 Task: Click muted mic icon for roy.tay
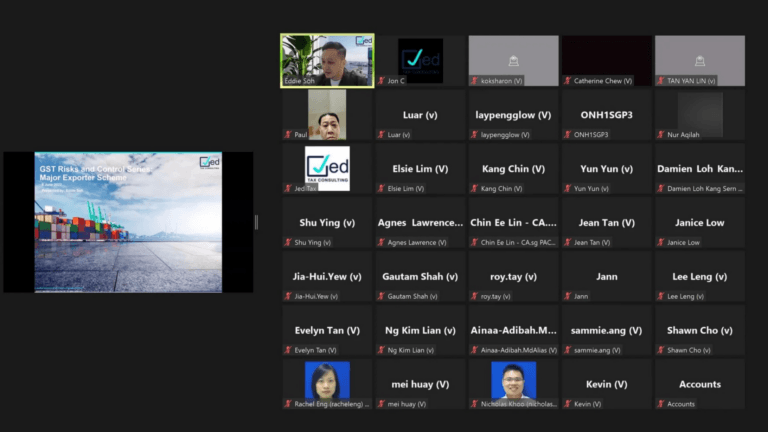[474, 296]
